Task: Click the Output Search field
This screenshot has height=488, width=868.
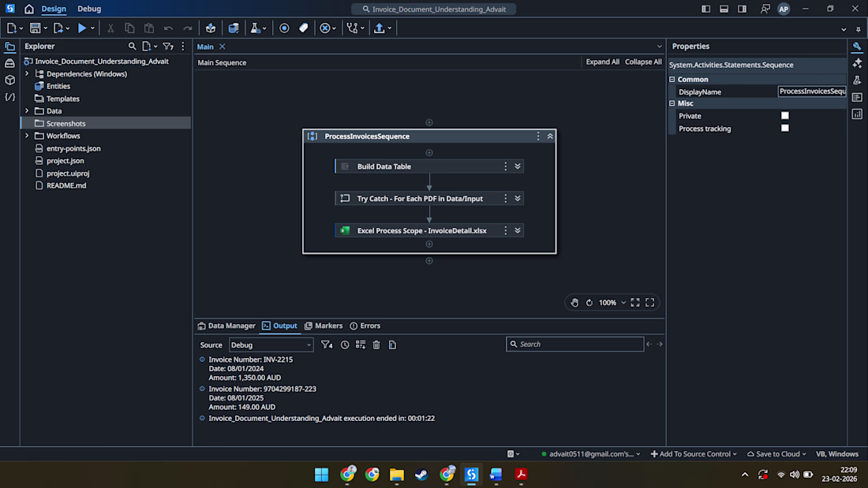Action: [x=574, y=345]
